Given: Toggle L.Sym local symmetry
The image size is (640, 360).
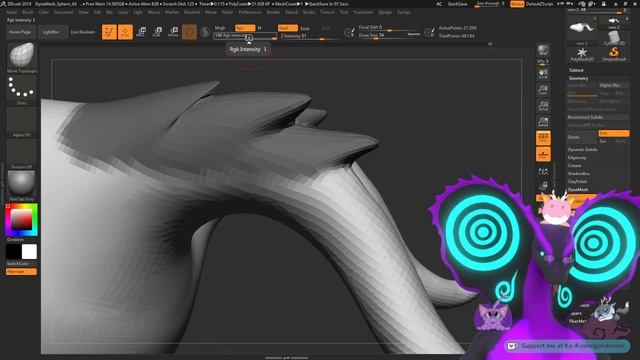Looking at the screenshot, I should (543, 171).
